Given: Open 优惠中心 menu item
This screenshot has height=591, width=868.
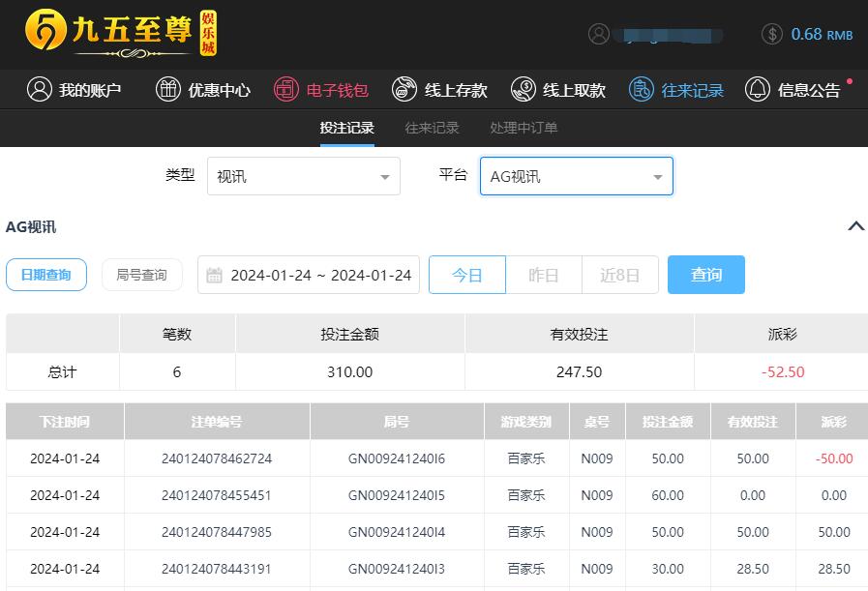Looking at the screenshot, I should pos(203,89).
